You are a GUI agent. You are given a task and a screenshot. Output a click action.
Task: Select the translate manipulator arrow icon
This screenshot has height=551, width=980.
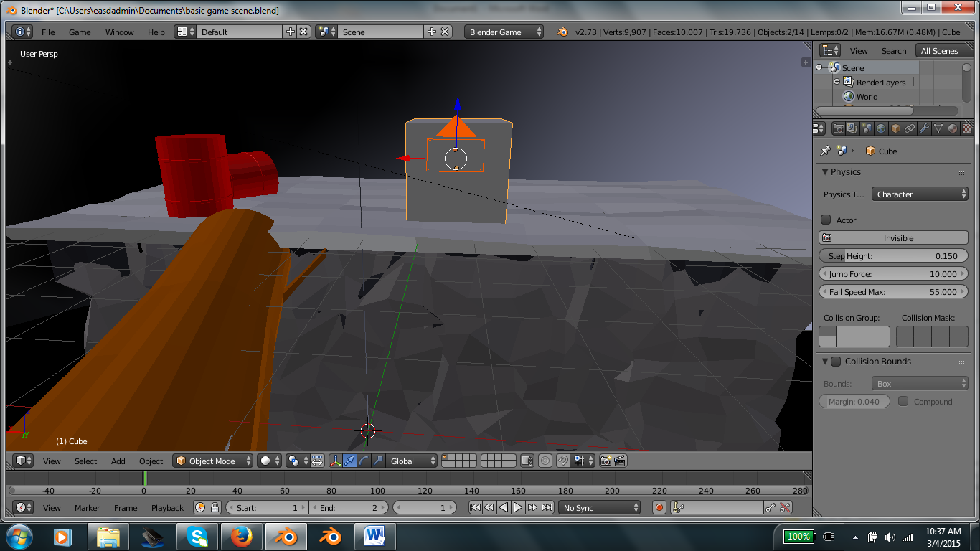point(349,461)
